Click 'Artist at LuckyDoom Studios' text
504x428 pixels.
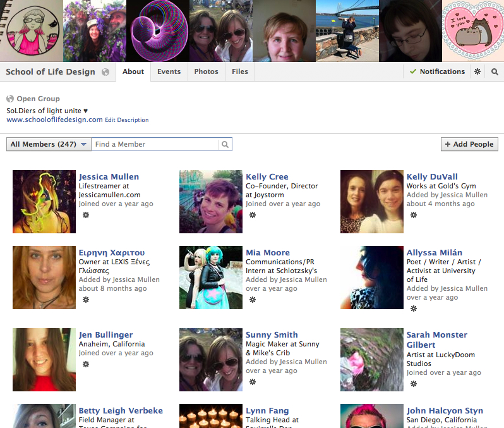441,359
